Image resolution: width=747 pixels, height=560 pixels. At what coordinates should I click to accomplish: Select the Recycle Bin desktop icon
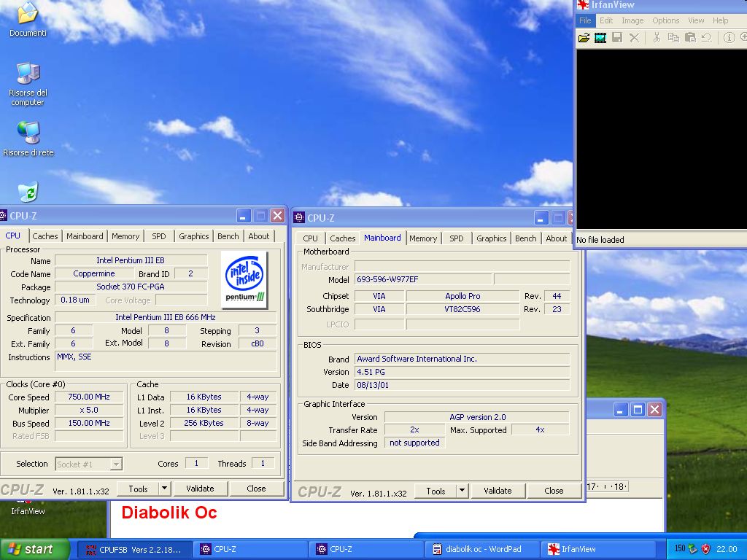[28, 192]
